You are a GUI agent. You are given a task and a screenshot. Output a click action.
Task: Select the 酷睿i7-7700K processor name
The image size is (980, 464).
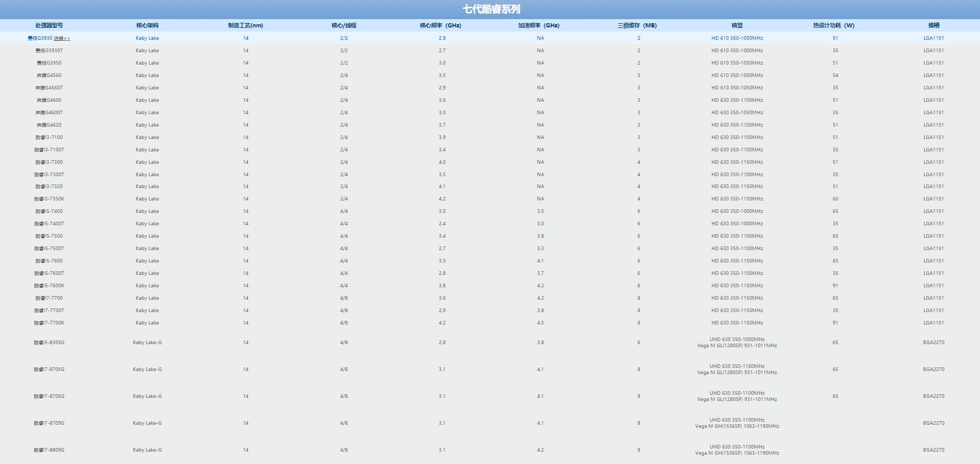(49, 323)
